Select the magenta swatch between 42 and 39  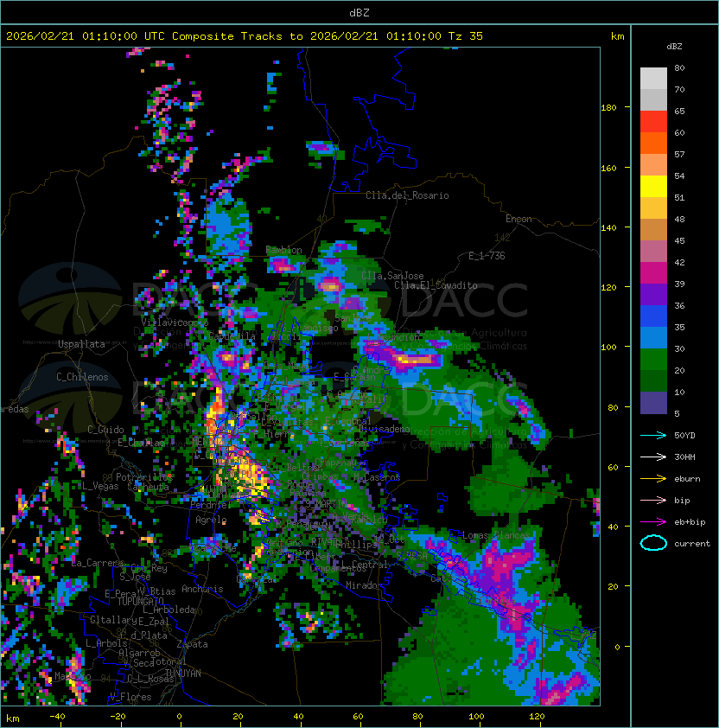coord(653,273)
